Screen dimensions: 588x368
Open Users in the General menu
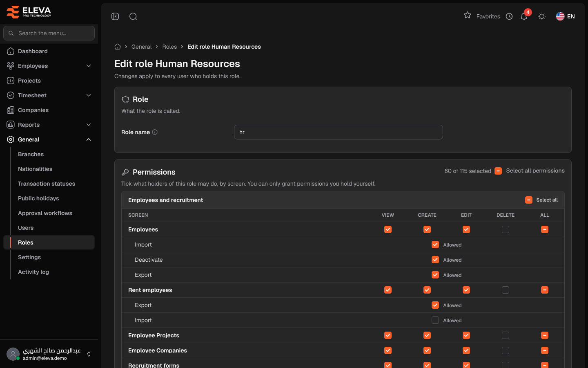click(26, 228)
